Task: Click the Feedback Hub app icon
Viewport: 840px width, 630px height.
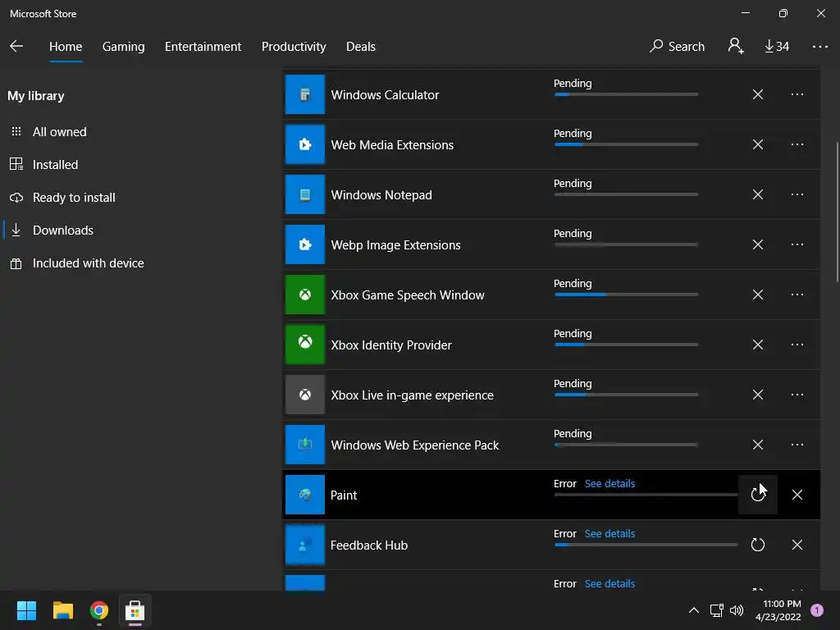Action: (x=305, y=545)
